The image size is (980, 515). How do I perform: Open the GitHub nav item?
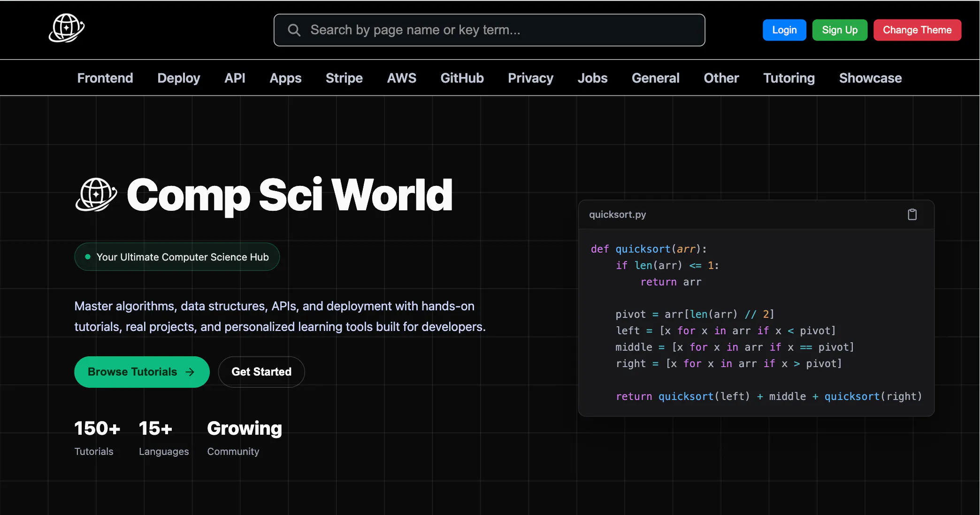[x=462, y=78]
